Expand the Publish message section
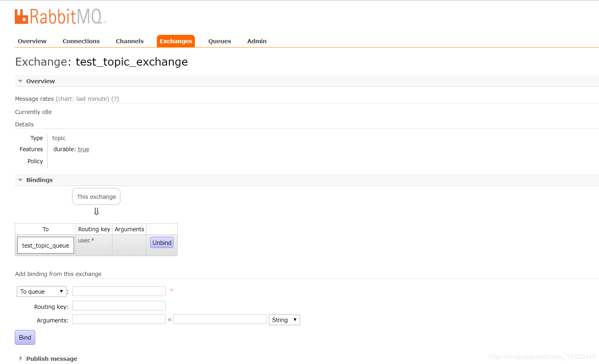The height and width of the screenshot is (364, 599). [52, 359]
